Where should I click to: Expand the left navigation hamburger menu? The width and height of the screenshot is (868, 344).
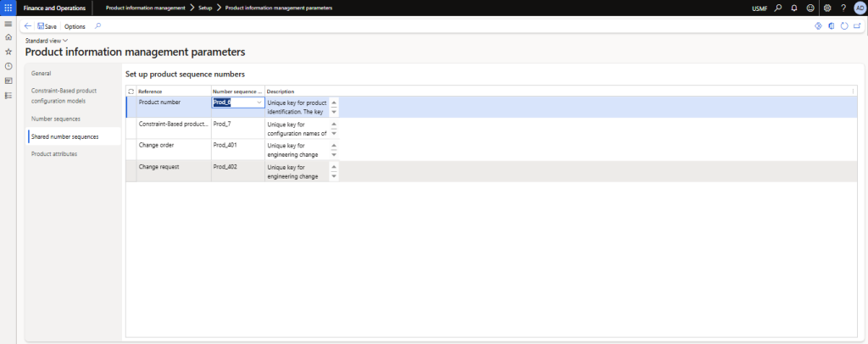click(x=8, y=24)
